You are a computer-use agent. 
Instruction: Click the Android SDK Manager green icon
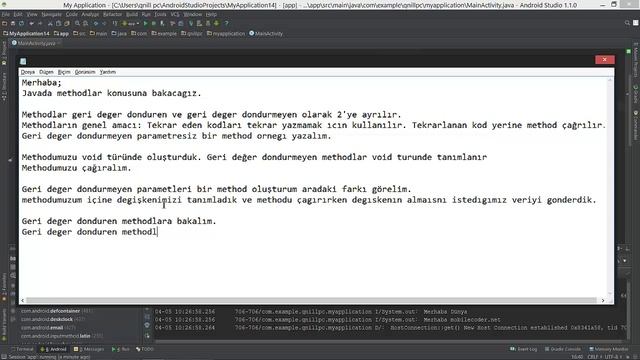point(216,24)
